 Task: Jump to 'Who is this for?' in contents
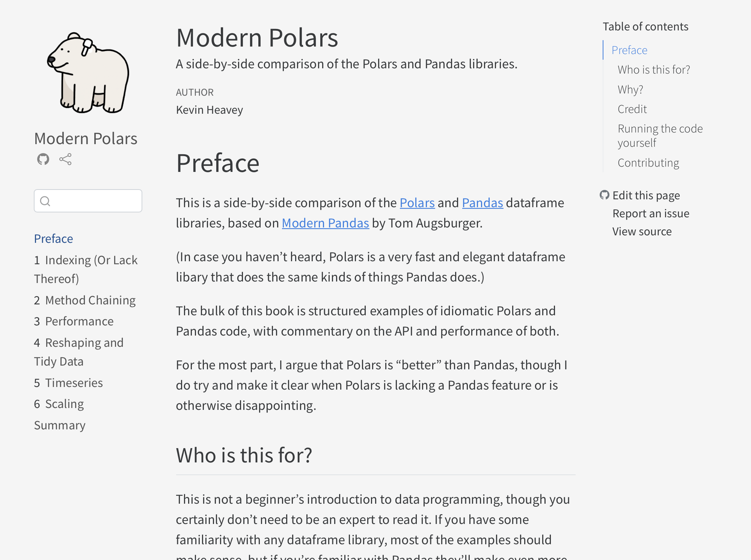click(654, 70)
